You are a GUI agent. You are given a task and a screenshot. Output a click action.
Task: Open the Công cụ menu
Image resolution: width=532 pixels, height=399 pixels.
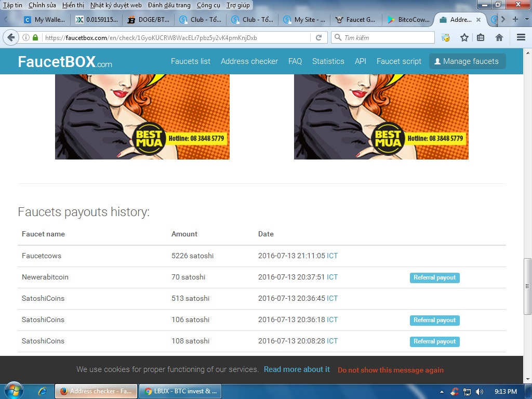[208, 5]
